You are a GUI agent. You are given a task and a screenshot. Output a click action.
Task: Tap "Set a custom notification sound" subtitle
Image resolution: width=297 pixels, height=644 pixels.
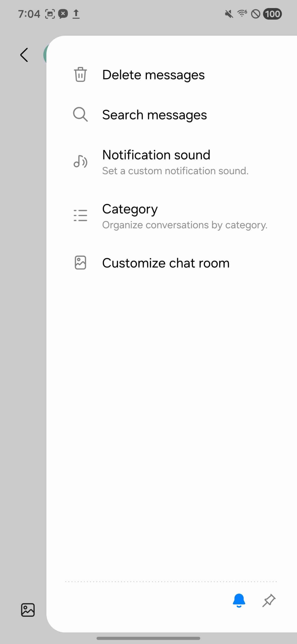click(x=175, y=171)
